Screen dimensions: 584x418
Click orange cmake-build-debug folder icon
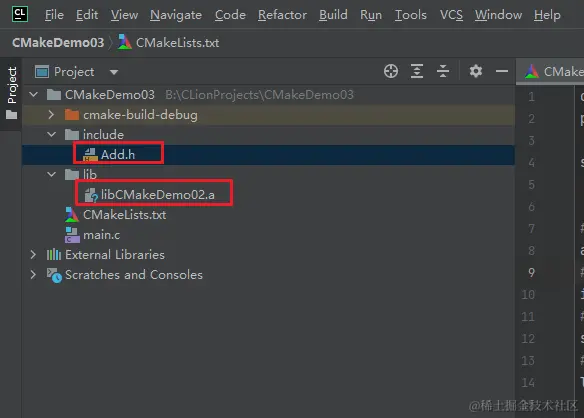tap(72, 115)
